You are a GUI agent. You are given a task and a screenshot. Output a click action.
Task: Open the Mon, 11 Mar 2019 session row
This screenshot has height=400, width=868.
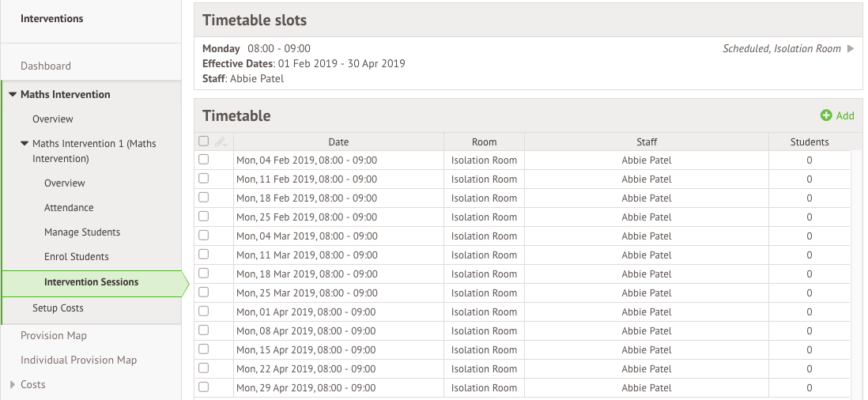[x=307, y=255]
